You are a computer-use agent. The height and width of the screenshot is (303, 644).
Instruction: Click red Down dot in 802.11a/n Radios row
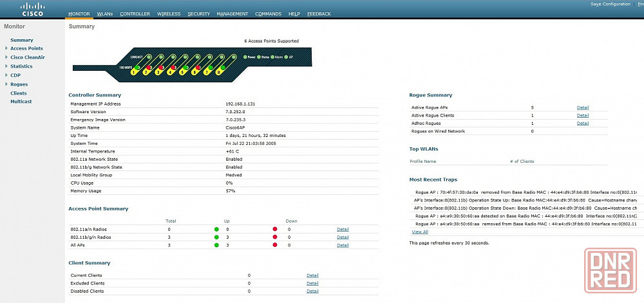coord(275,229)
